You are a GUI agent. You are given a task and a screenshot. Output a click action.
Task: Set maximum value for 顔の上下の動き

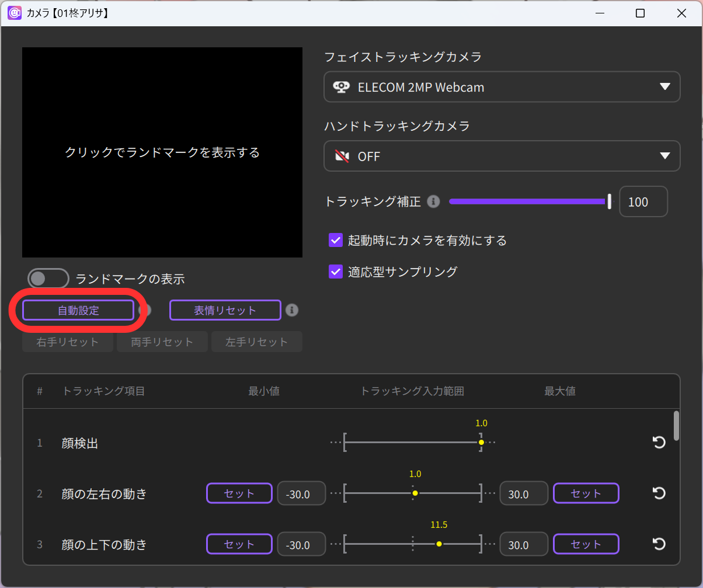[586, 544]
